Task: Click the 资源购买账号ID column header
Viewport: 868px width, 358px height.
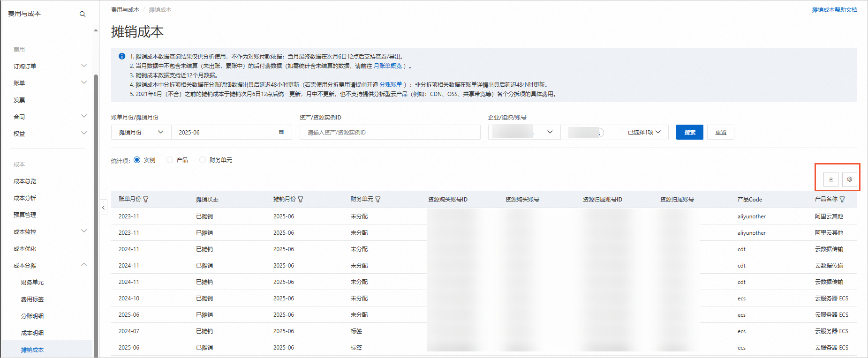Action: tap(448, 199)
